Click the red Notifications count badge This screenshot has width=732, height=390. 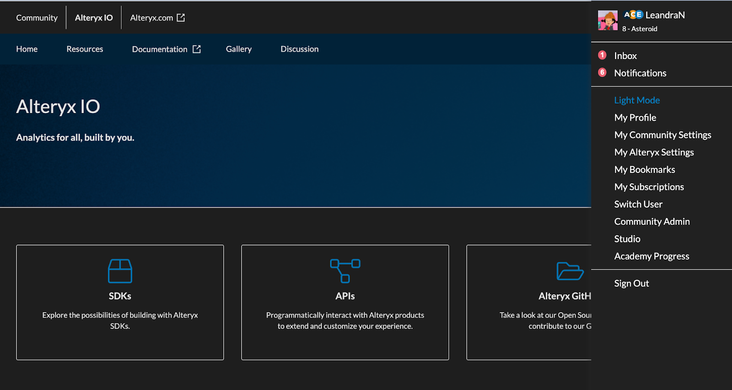coord(602,72)
